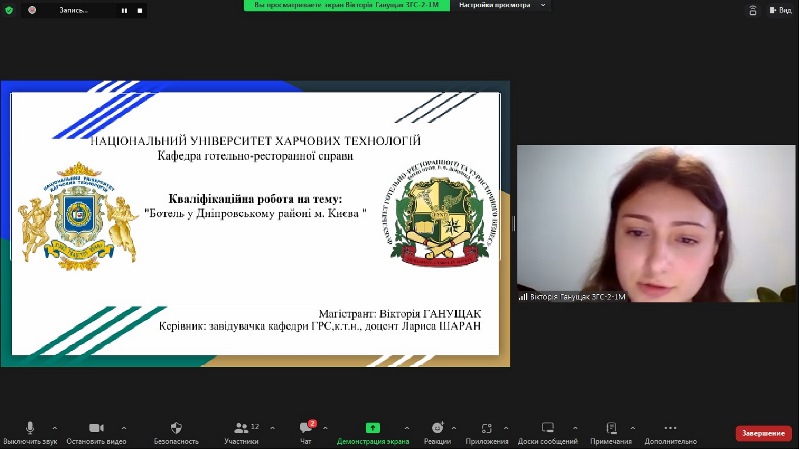This screenshot has height=450, width=800.
Task: Expand chat options arrow
Action: pyautogui.click(x=325, y=428)
